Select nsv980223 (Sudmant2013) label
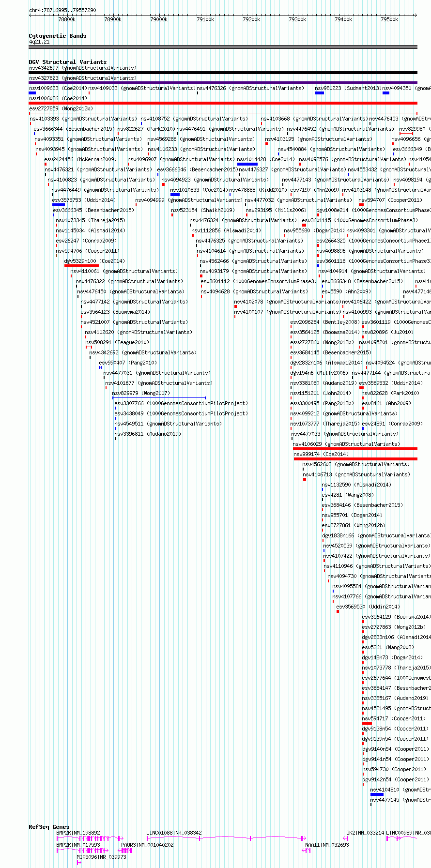Viewport: 431px width, 868px height. [x=348, y=88]
